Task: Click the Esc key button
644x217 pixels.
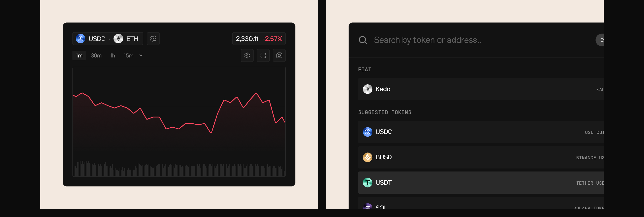Action: point(600,40)
